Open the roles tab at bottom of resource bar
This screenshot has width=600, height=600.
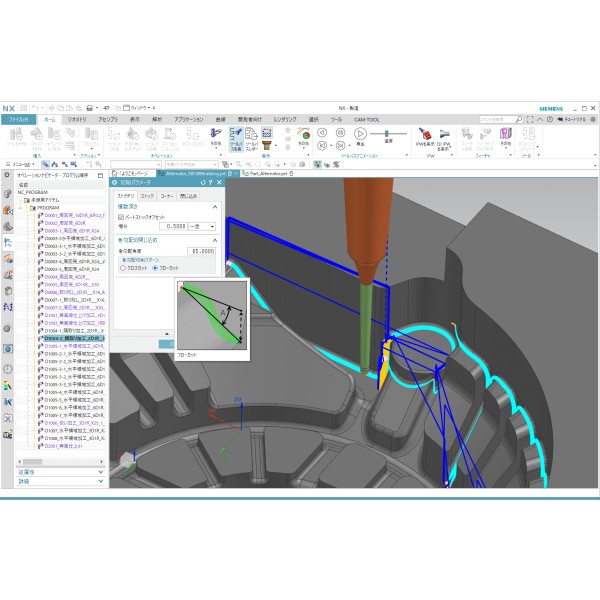(x=8, y=435)
